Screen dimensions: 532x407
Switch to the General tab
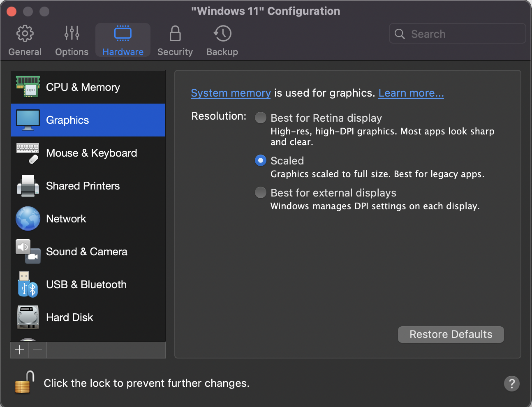click(25, 40)
